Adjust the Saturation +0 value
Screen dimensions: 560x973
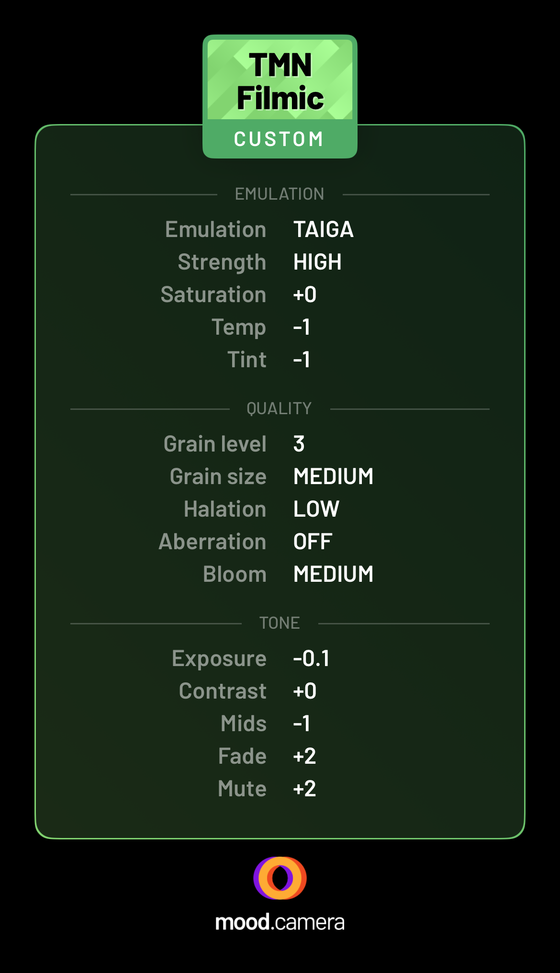click(x=305, y=294)
